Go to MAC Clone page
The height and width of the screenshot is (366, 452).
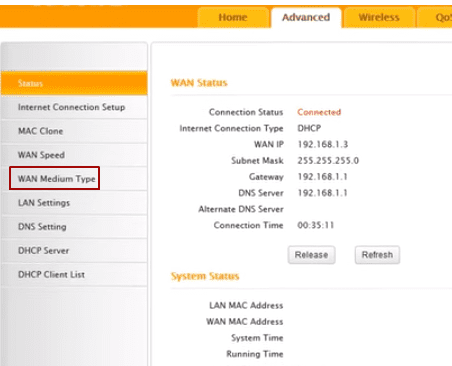[74, 131]
